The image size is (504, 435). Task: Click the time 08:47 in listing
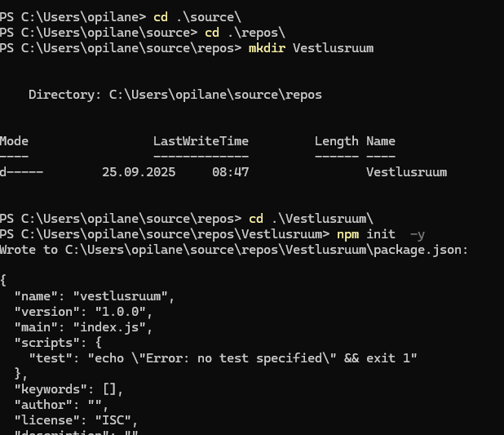(x=230, y=172)
